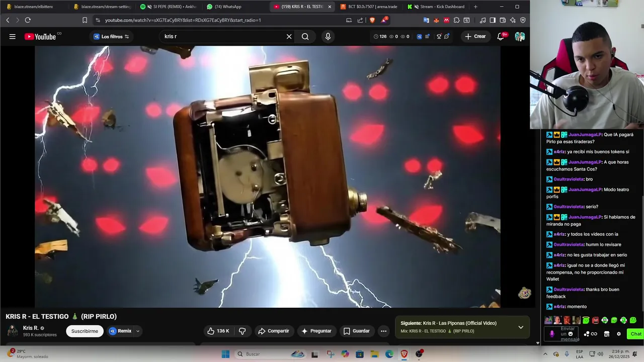Open the Google Translate extension icon
This screenshot has width=644, height=362.
[426, 20]
